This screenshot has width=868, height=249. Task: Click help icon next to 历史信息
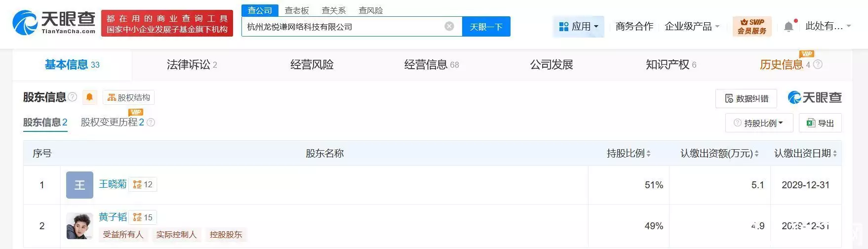(818, 65)
